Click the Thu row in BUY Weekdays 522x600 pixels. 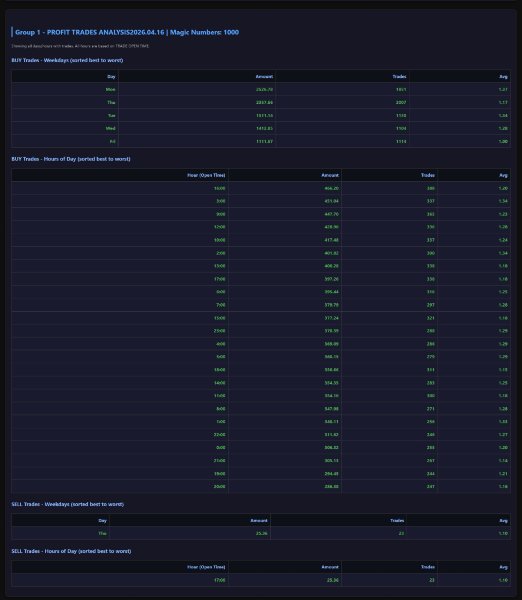point(261,103)
